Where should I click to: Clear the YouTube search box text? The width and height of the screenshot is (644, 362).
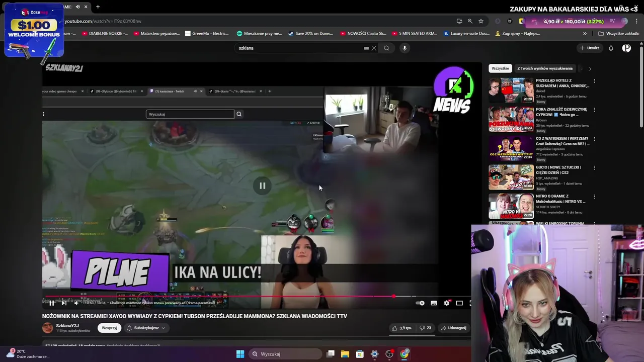click(373, 48)
